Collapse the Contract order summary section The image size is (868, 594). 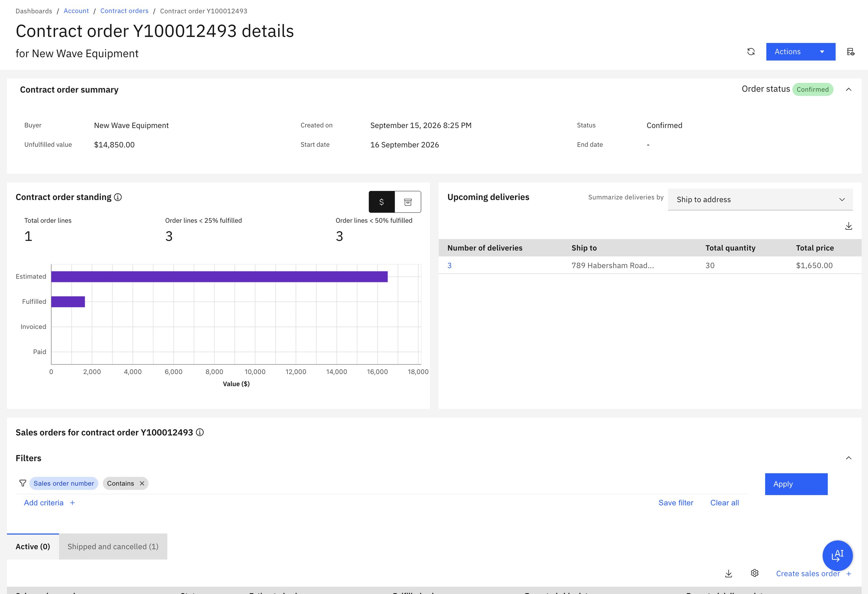848,89
